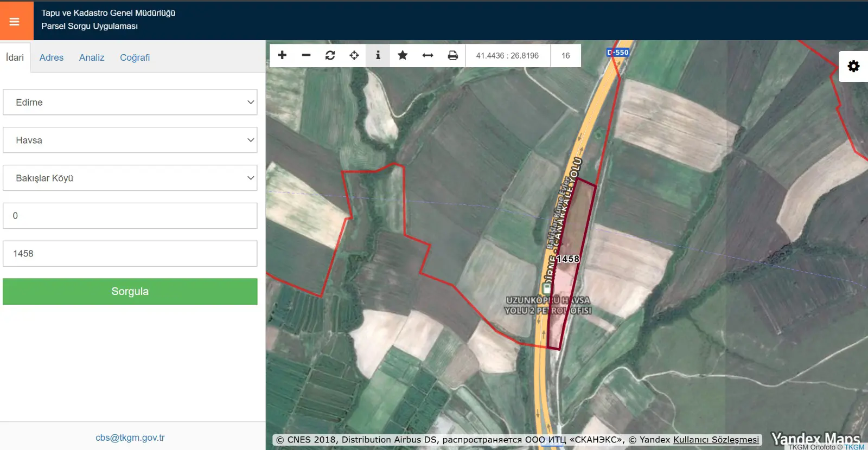Switch to the Adres tab
Viewport: 868px width, 450px height.
[52, 57]
